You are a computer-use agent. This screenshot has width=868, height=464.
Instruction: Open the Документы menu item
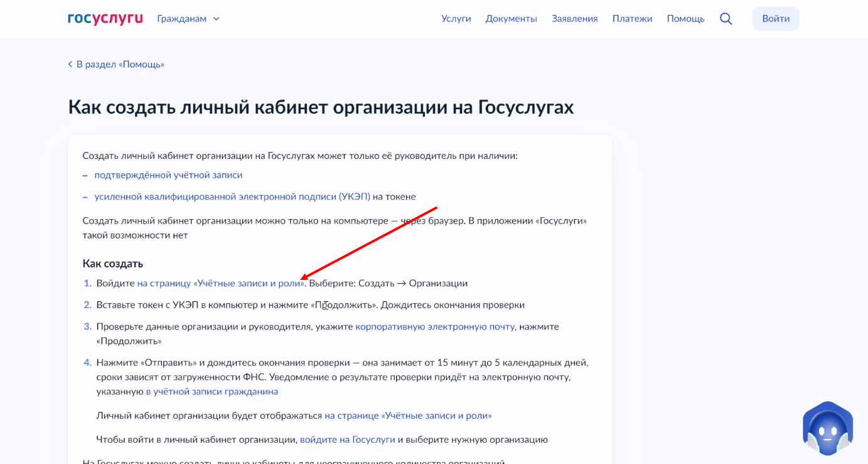pos(511,19)
